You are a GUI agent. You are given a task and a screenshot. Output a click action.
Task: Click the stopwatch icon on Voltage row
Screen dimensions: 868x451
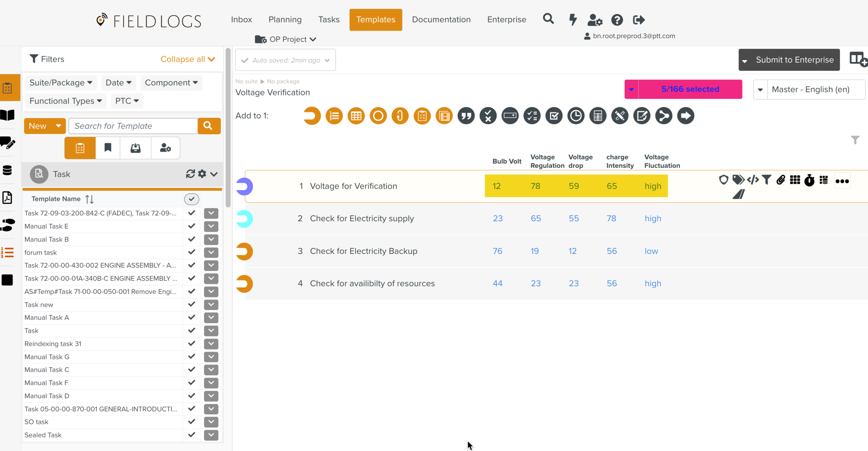[x=809, y=180]
